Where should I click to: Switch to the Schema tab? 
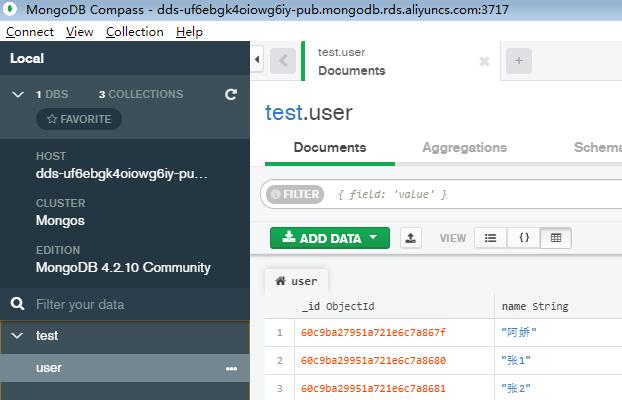click(598, 148)
